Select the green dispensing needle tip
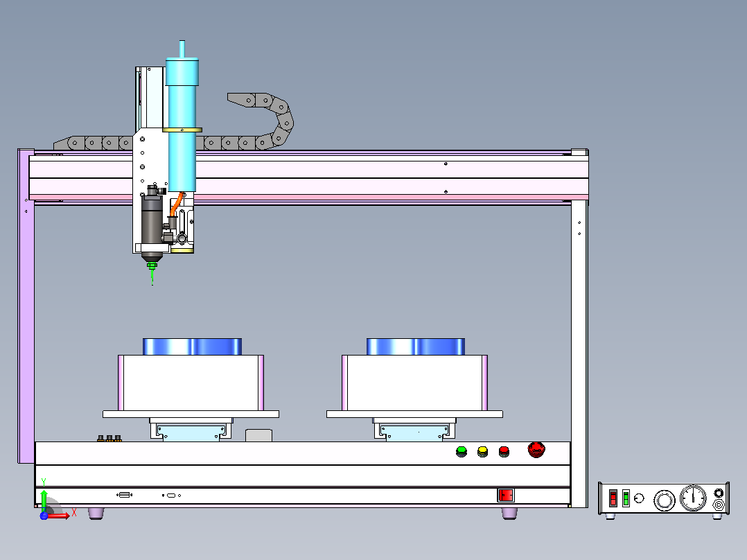This screenshot has height=560, width=747. coord(152,272)
